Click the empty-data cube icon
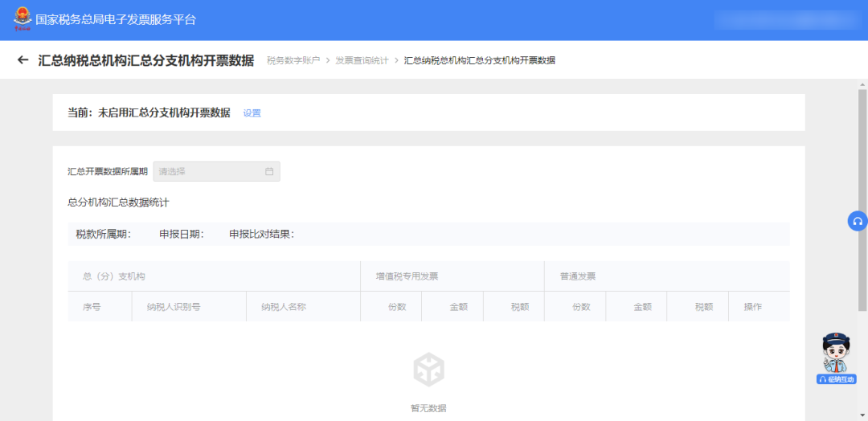This screenshot has width=868, height=421. point(428,369)
